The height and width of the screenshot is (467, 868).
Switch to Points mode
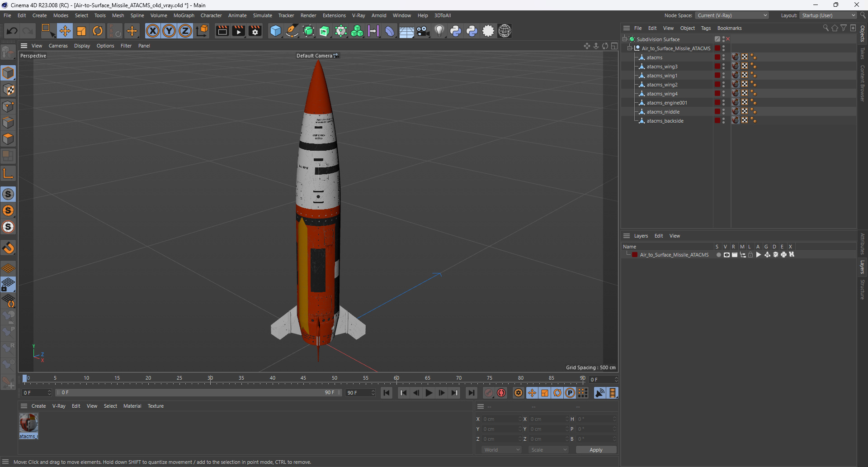8,106
